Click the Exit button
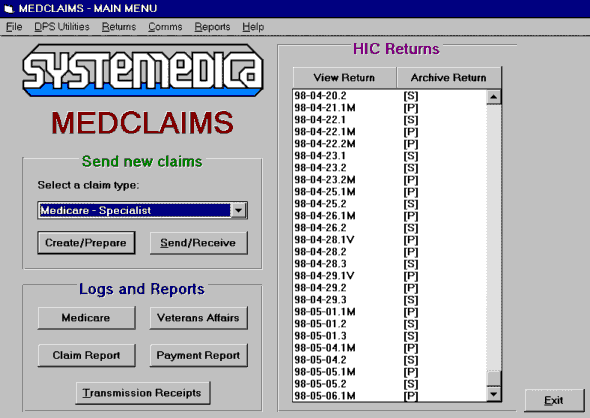Image resolution: width=590 pixels, height=418 pixels. coord(554,400)
